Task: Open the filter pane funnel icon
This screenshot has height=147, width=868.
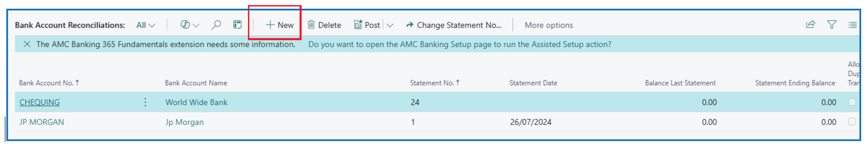Action: tap(832, 25)
